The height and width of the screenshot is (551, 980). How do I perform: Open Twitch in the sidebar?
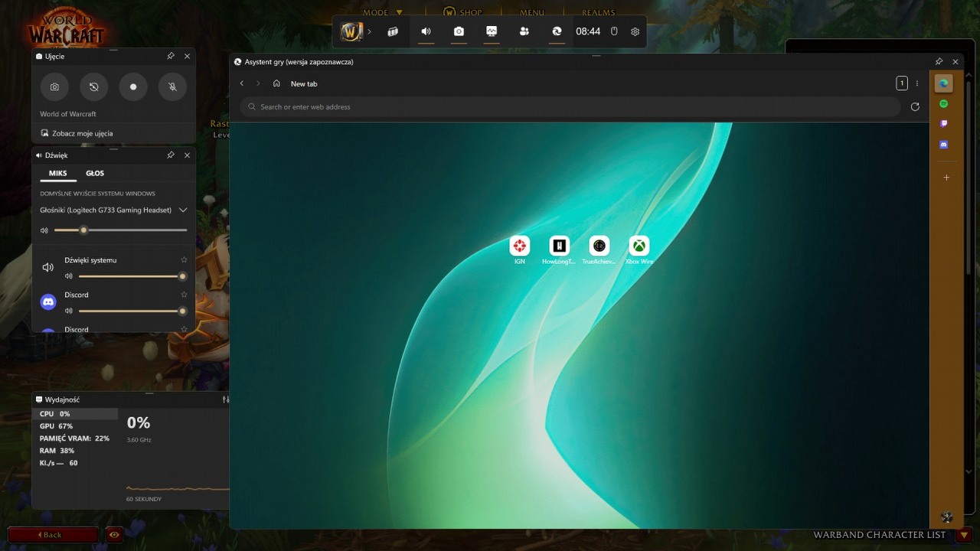pos(943,124)
